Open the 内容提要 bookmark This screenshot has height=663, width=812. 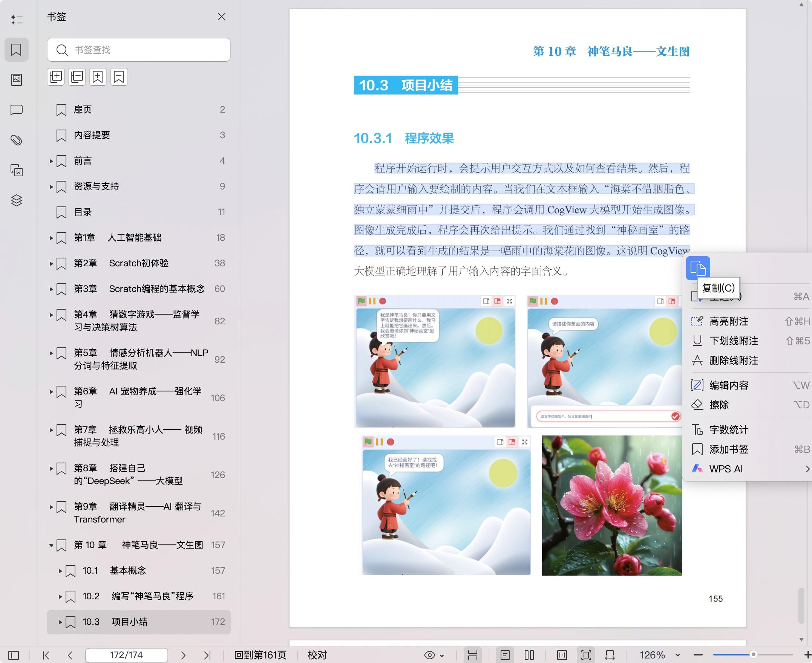(x=139, y=135)
